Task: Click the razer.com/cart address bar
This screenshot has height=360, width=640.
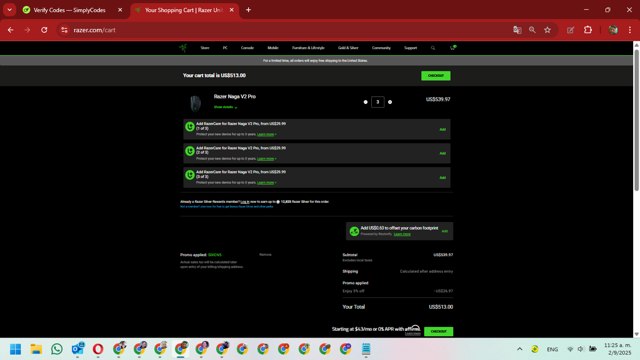Action: (286, 30)
